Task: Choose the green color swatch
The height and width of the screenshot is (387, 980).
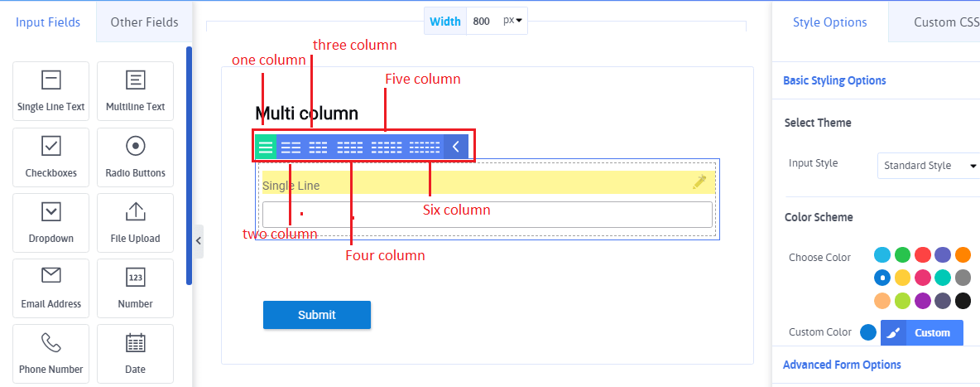Action: [x=902, y=254]
